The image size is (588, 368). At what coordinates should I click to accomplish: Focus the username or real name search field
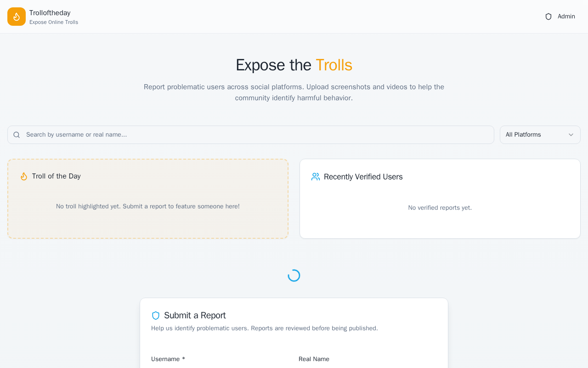[x=251, y=135]
